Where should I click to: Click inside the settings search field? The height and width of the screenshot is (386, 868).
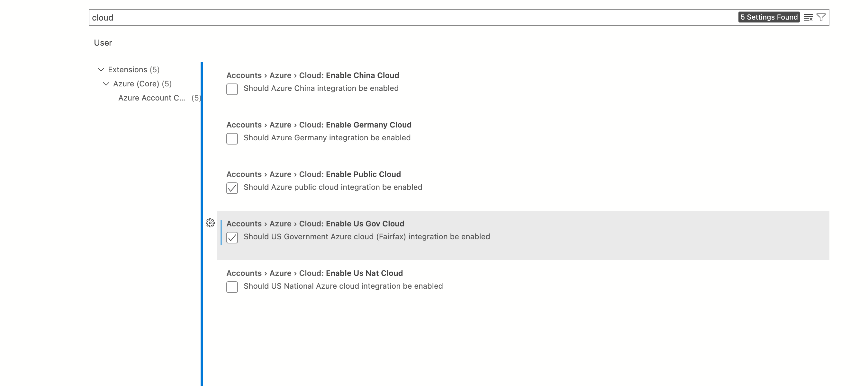270,17
